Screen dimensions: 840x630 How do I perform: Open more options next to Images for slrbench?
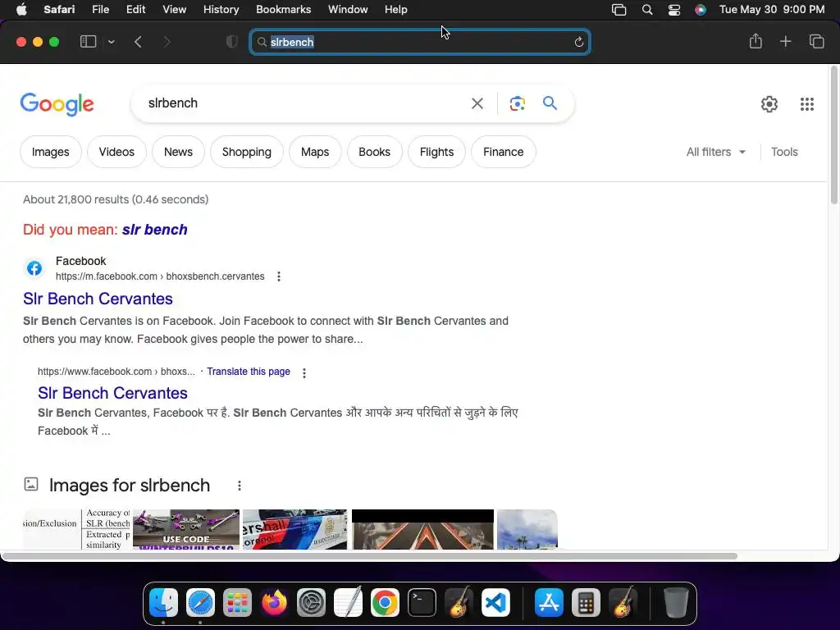(240, 486)
